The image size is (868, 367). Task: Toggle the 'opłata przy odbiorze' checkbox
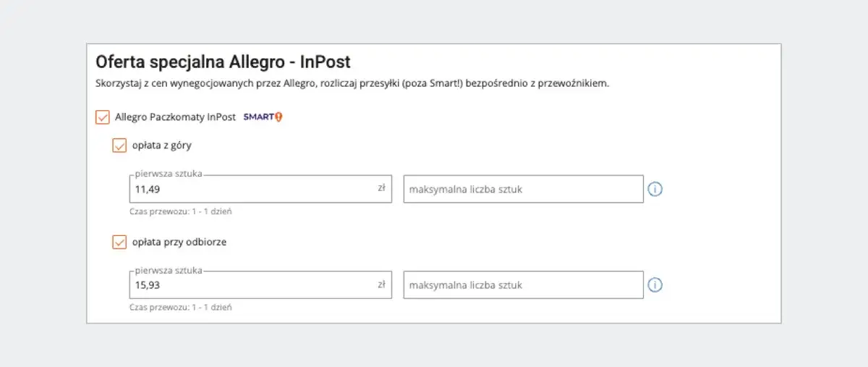point(119,242)
